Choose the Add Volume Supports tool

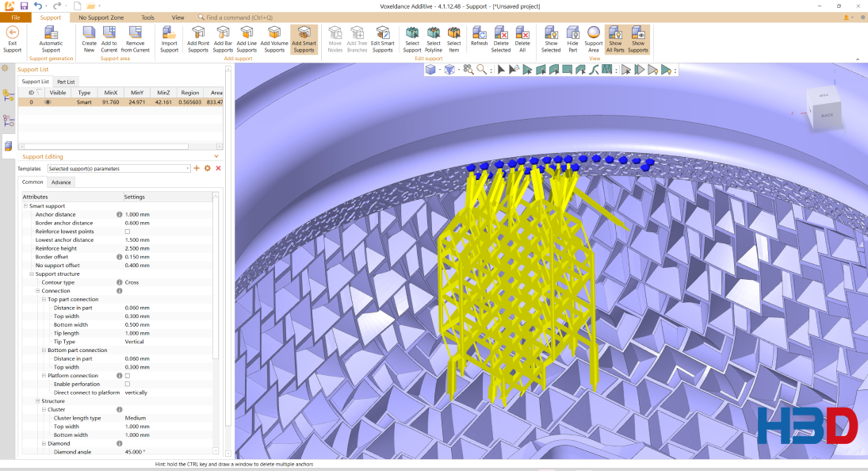(x=274, y=37)
